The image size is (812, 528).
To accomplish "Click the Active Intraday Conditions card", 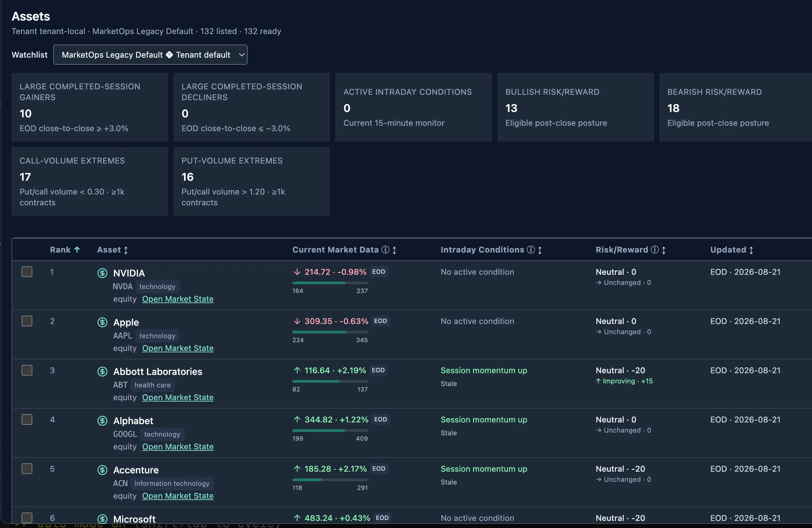I will click(413, 107).
